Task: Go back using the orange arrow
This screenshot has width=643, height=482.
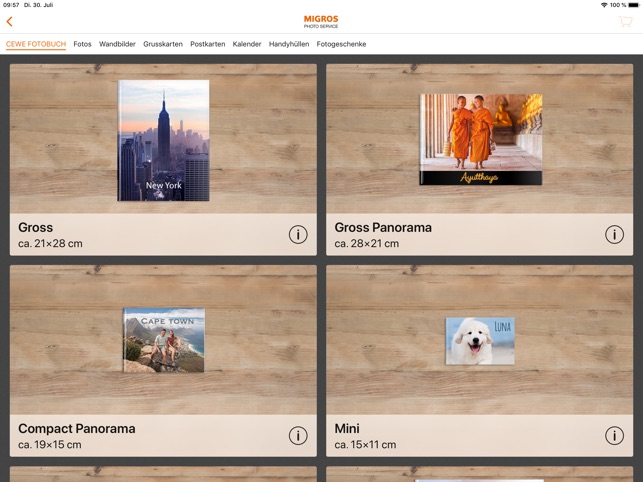Action: click(x=9, y=21)
